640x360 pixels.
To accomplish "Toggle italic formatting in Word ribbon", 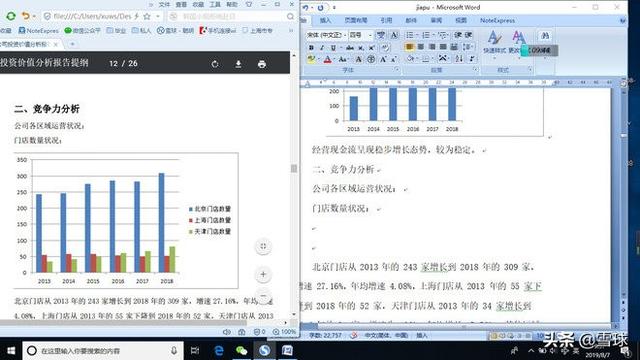I will pyautogui.click(x=322, y=48).
